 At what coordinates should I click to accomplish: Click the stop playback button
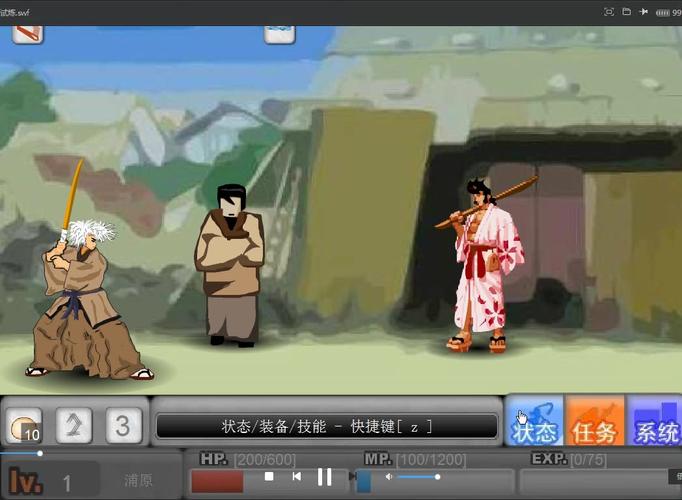coord(269,477)
